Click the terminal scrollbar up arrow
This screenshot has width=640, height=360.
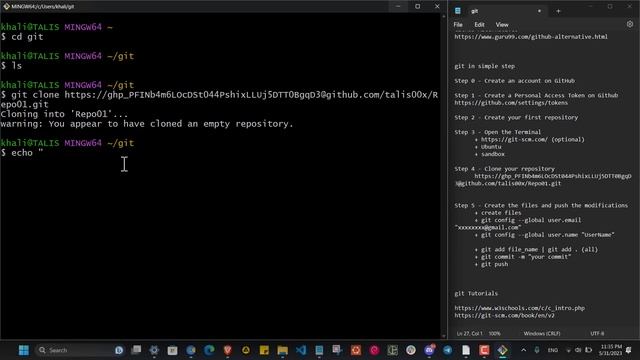pos(444,17)
